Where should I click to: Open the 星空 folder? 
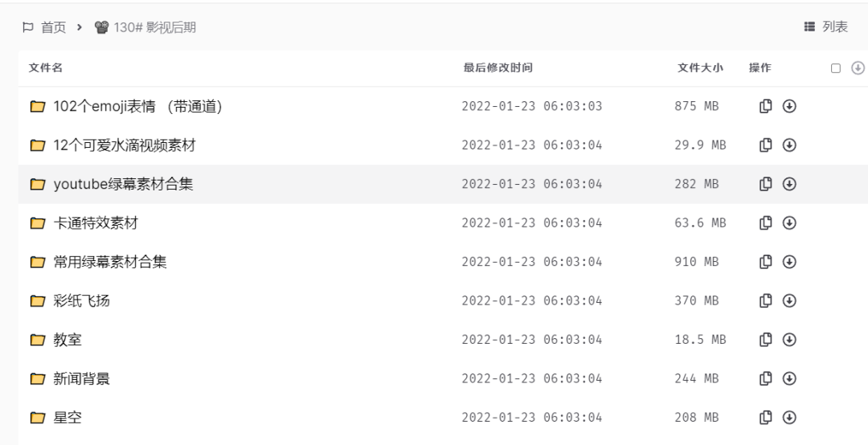[68, 418]
